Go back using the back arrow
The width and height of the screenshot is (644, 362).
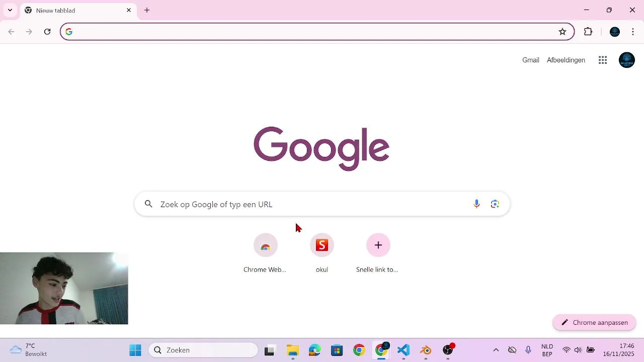(x=11, y=32)
